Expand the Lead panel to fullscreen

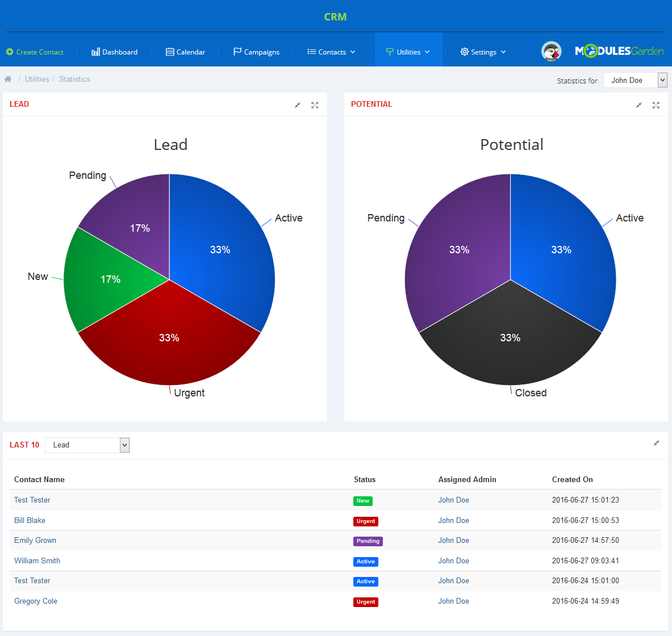click(315, 105)
